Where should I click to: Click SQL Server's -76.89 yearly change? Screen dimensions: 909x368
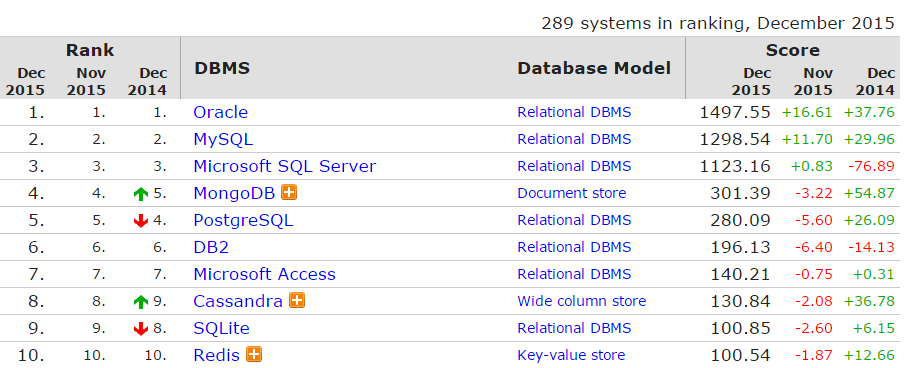pyautogui.click(x=871, y=166)
